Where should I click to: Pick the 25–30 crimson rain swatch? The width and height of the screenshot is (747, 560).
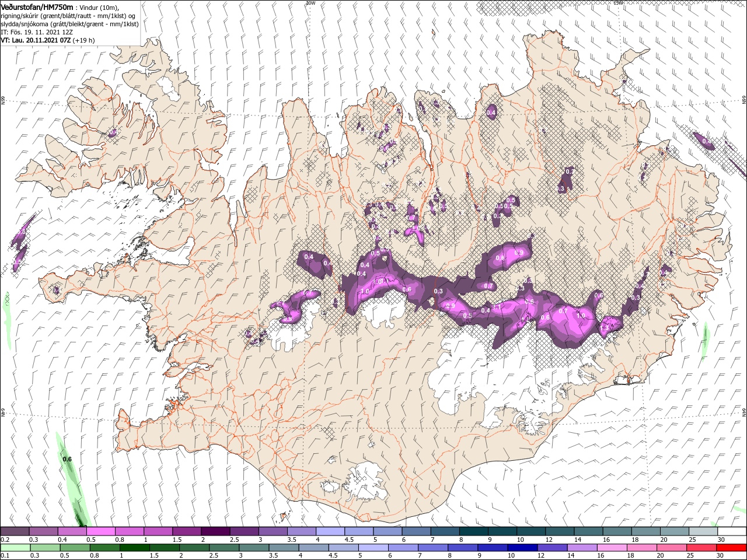pos(702,548)
